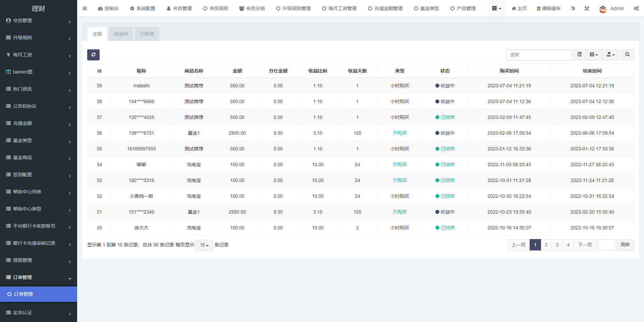644x322 pixels.
Task: Collapse sidebar using the hamburger icon
Action: click(x=85, y=8)
